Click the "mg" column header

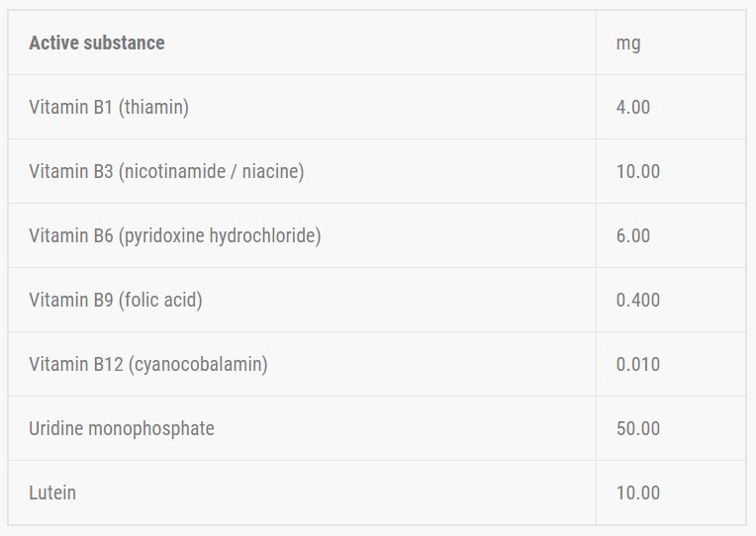(628, 43)
